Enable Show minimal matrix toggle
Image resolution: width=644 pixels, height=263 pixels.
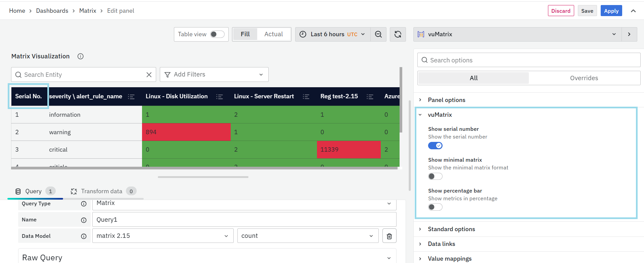(x=435, y=176)
